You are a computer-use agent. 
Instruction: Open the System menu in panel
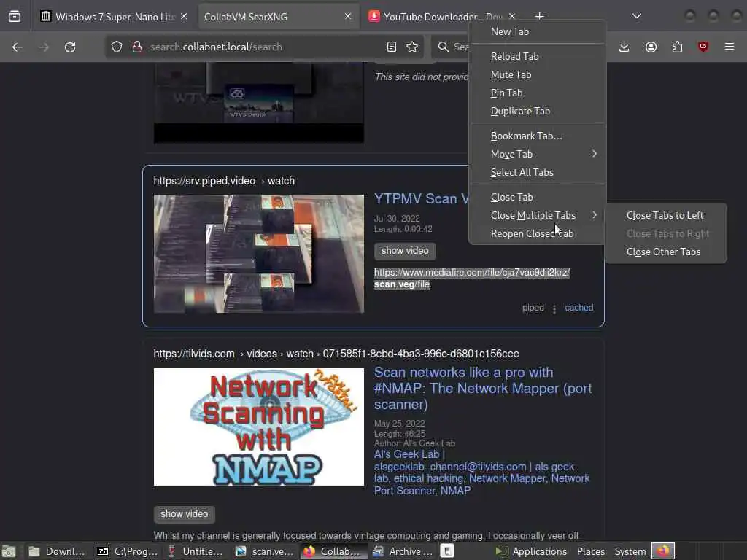click(x=630, y=551)
